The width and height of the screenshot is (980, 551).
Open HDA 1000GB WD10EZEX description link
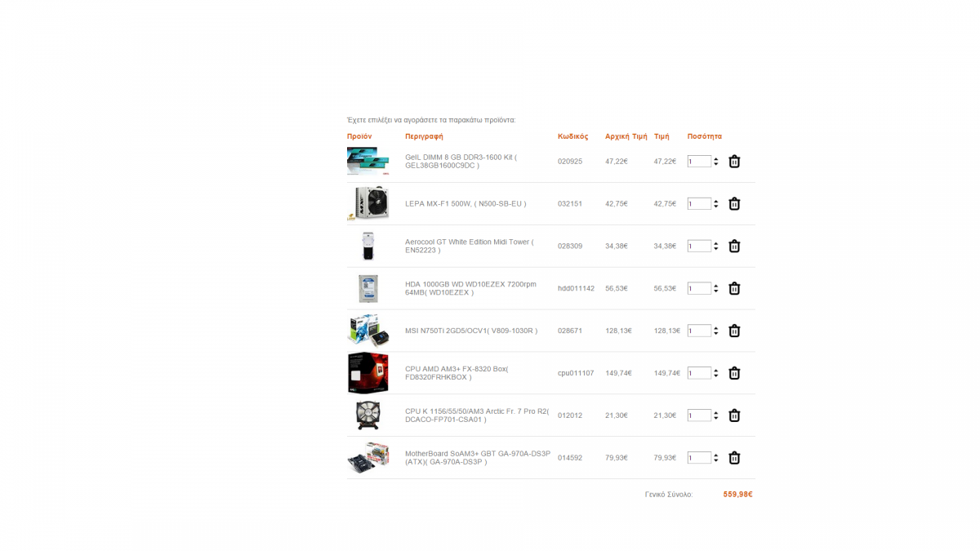click(x=470, y=288)
